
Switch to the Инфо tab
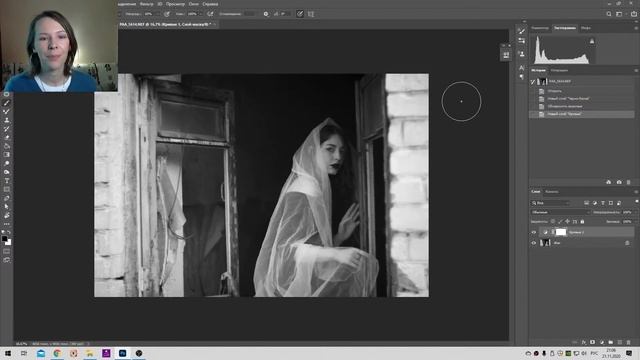coord(586,28)
